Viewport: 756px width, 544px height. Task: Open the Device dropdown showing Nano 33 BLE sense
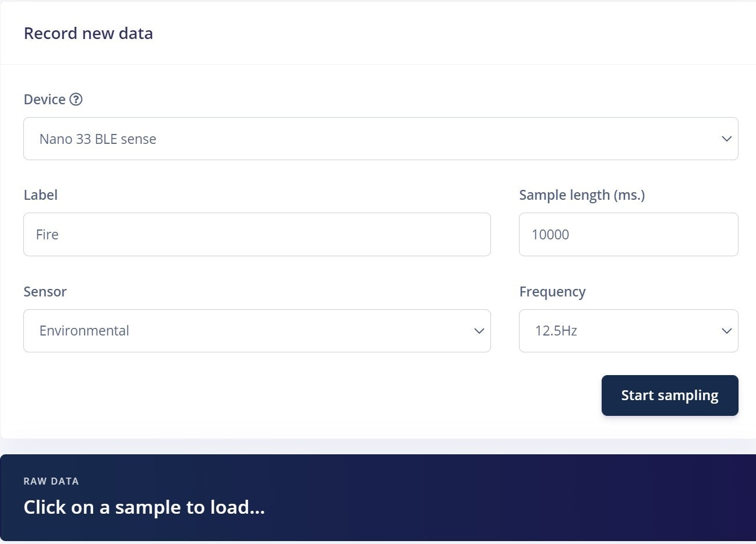381,139
